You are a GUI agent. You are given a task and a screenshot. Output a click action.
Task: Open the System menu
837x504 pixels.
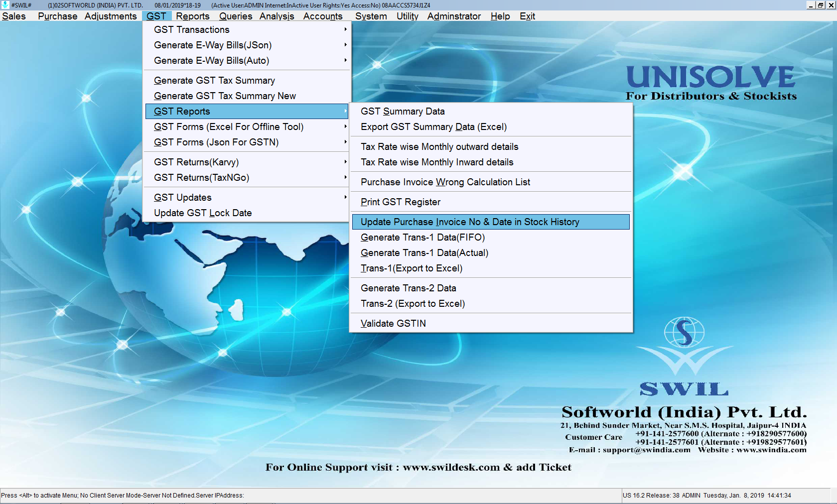(371, 16)
